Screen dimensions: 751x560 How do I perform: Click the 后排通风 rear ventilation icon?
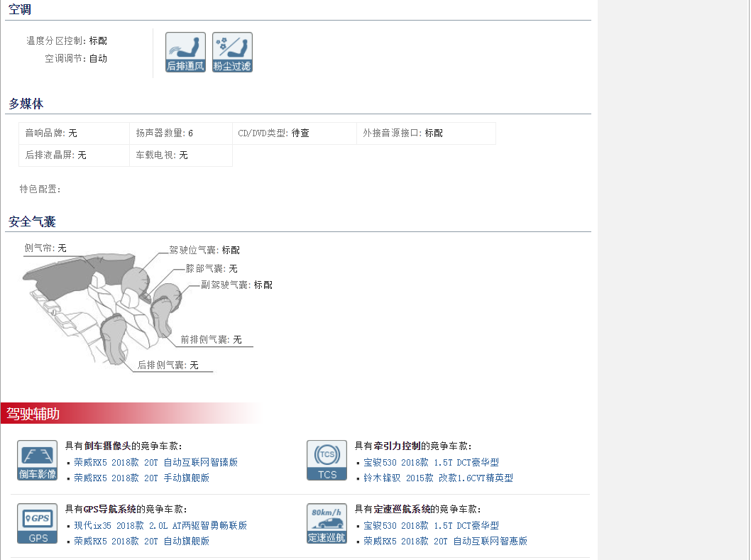click(x=185, y=52)
